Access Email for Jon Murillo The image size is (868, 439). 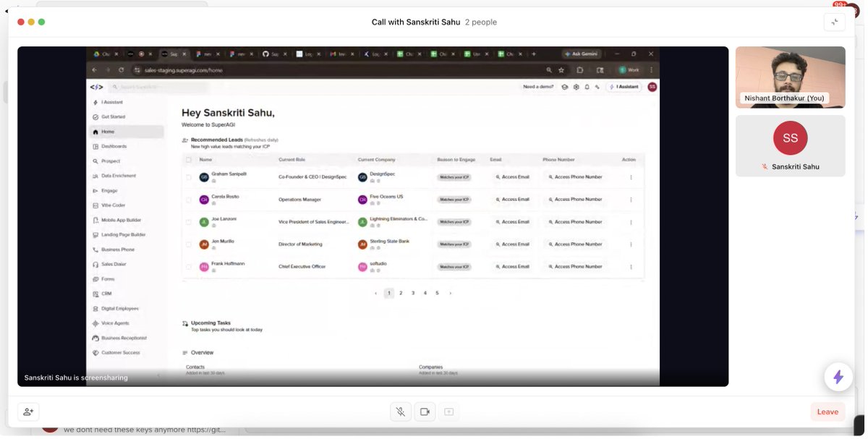512,244
